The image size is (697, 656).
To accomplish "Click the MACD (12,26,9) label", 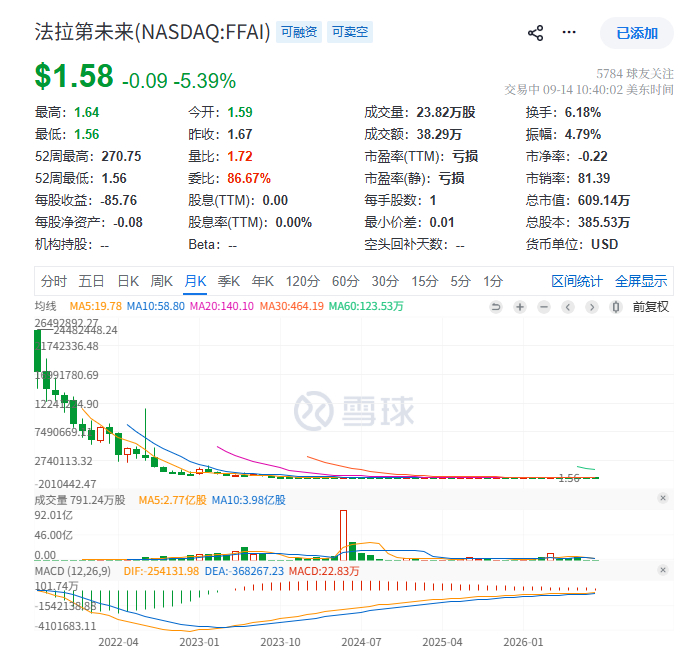I will click(73, 571).
